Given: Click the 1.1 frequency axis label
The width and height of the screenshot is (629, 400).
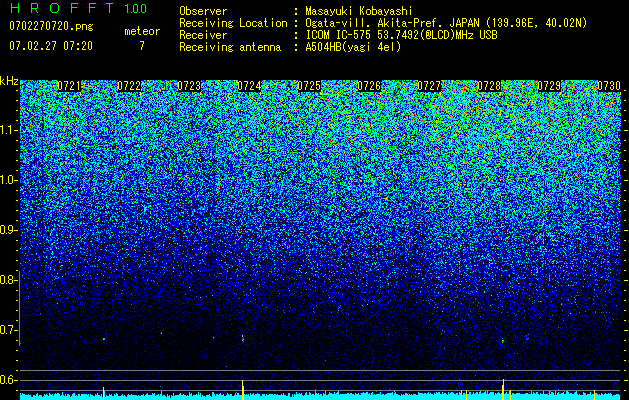Looking at the screenshot, I should pyautogui.click(x=7, y=130).
